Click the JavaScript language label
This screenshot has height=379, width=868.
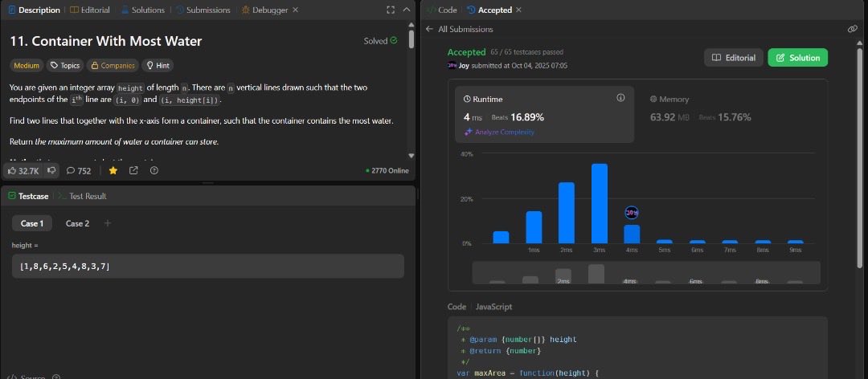493,307
